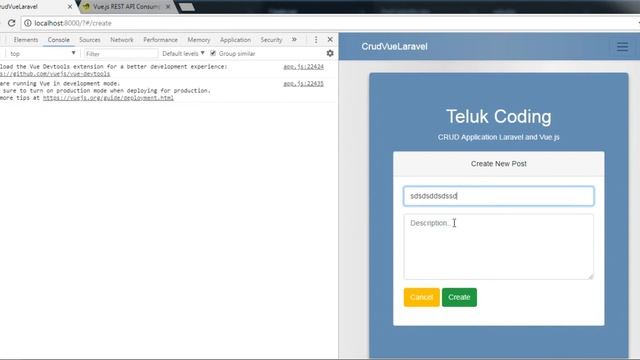The image size is (640, 360).
Task: Click the post title input field
Action: 499,196
